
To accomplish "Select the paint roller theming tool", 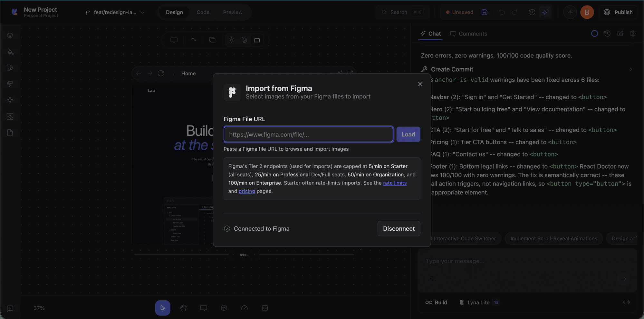I will point(10,84).
